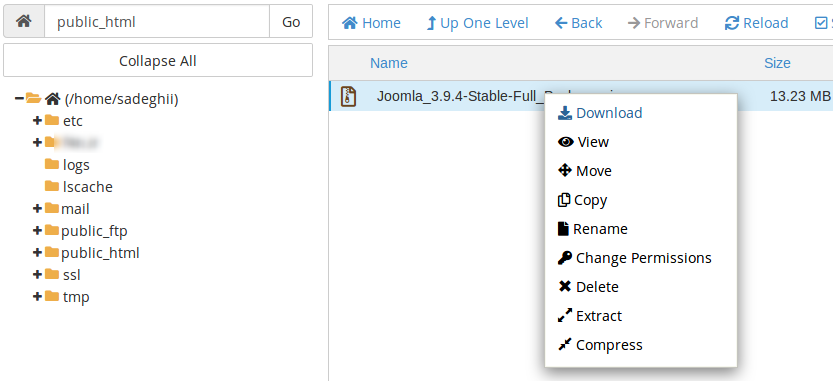The width and height of the screenshot is (833, 381).
Task: Click the Home icon in toolbar
Action: pyautogui.click(x=349, y=23)
